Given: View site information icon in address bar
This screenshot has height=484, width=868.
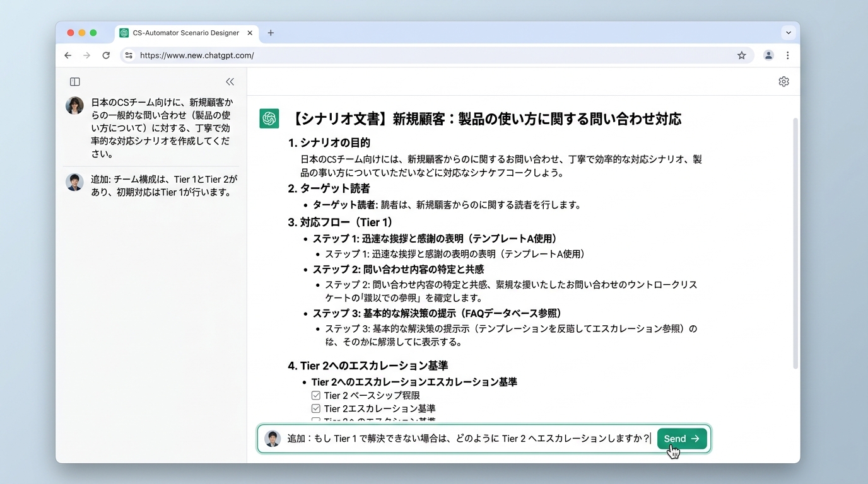Looking at the screenshot, I should [x=129, y=55].
